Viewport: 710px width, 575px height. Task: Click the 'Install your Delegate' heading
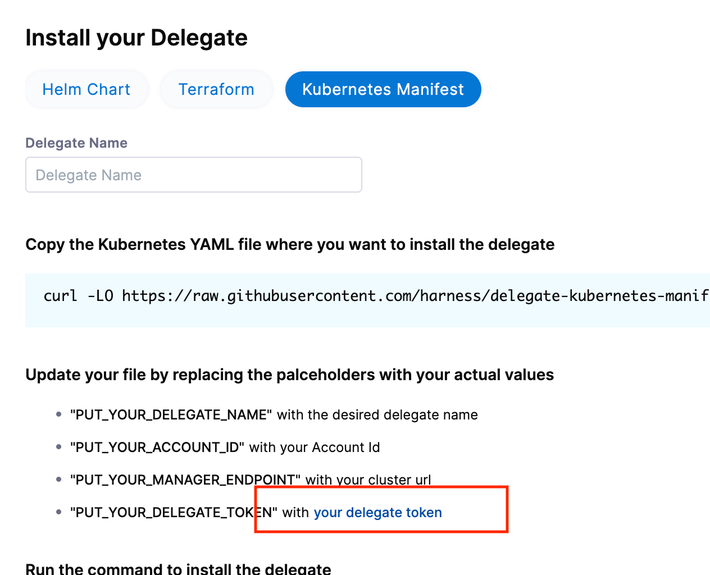(136, 38)
